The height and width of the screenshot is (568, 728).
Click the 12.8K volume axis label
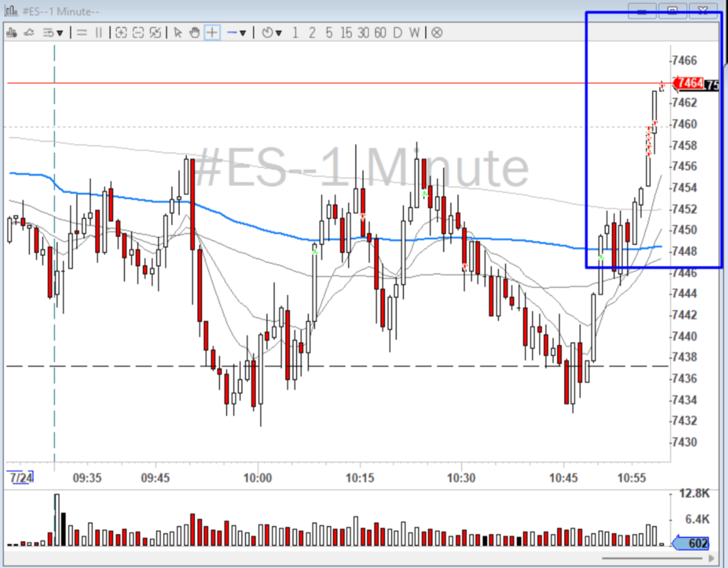(694, 494)
